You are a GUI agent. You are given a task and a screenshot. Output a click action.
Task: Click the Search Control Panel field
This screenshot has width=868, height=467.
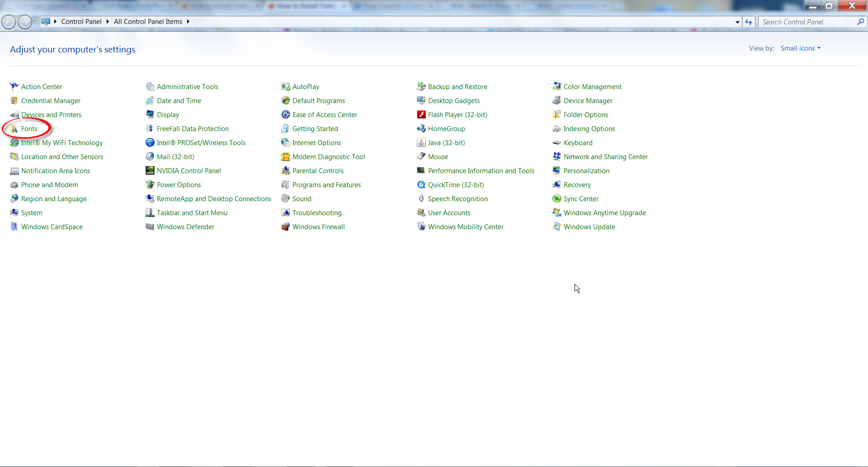click(807, 22)
